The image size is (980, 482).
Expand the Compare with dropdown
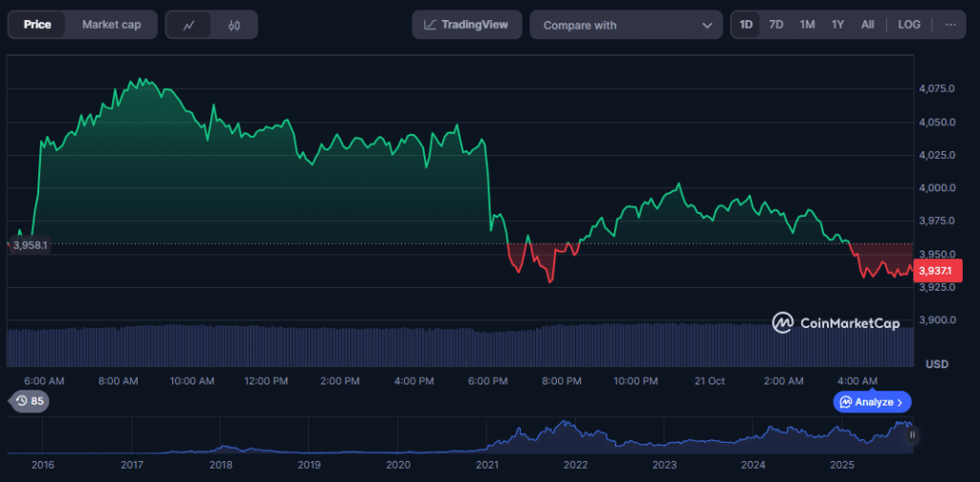pyautogui.click(x=625, y=25)
